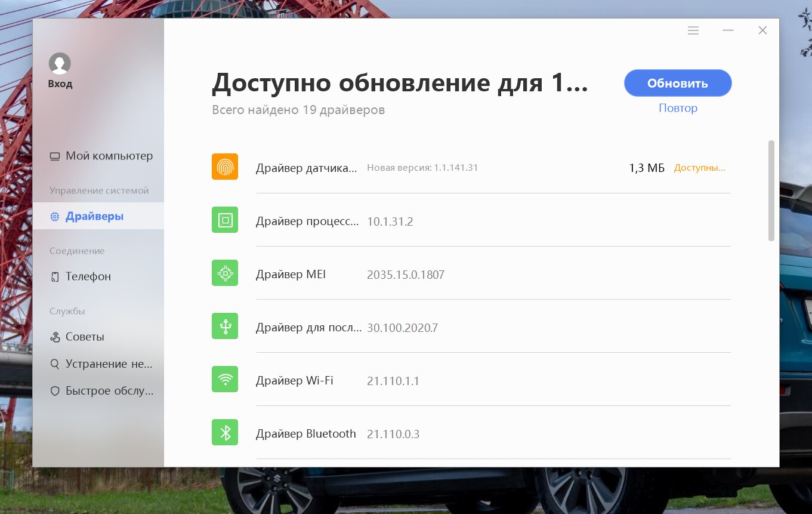The width and height of the screenshot is (812, 514).
Task: Click the Доступно обновление heading
Action: point(400,83)
